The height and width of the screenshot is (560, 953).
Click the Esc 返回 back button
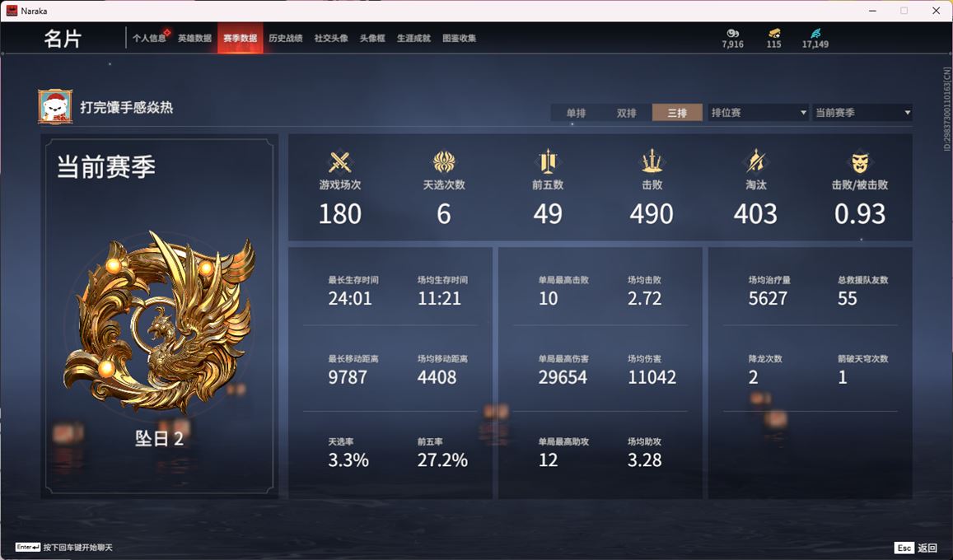point(916,548)
